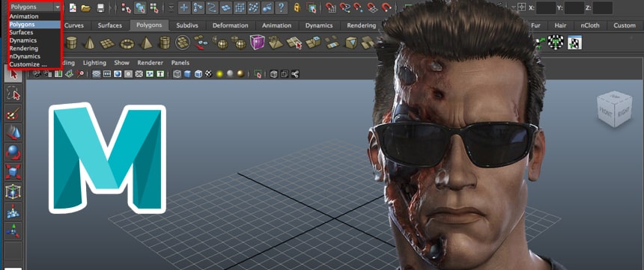The width and height of the screenshot is (644, 270).
Task: Toggle the surfaces selection mask icon
Action: [x=226, y=7]
